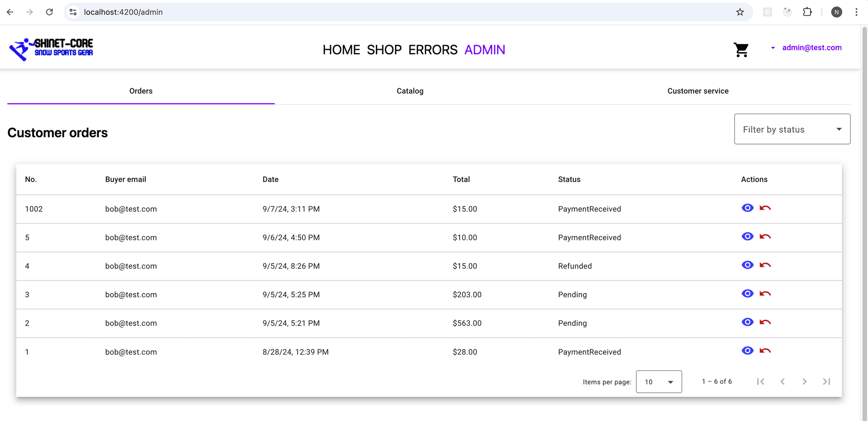View details of order 1002 via eye icon
Viewport: 868px width, 421px height.
point(747,208)
